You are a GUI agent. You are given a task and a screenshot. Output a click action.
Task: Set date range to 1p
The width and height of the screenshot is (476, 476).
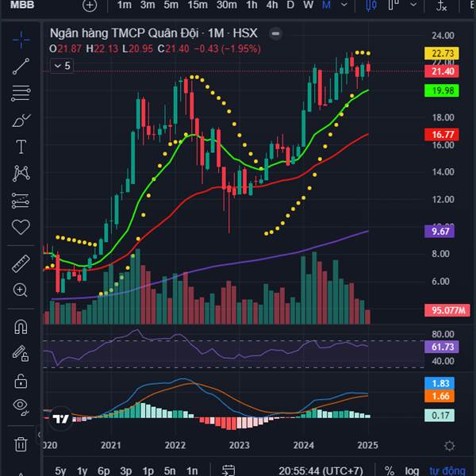pyautogui.click(x=148, y=470)
